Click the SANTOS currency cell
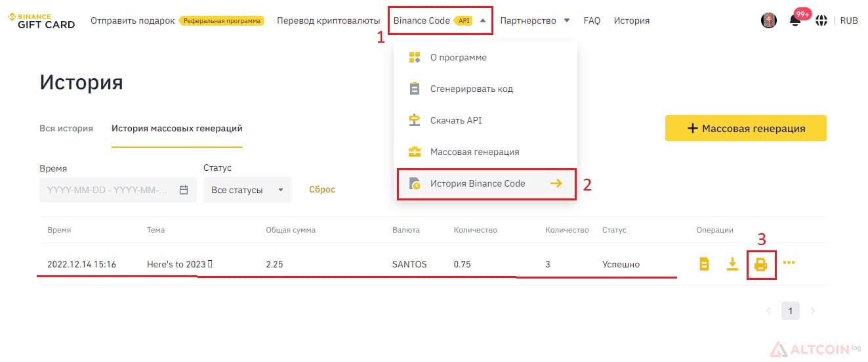Image resolution: width=868 pixels, height=362 pixels. (x=409, y=264)
